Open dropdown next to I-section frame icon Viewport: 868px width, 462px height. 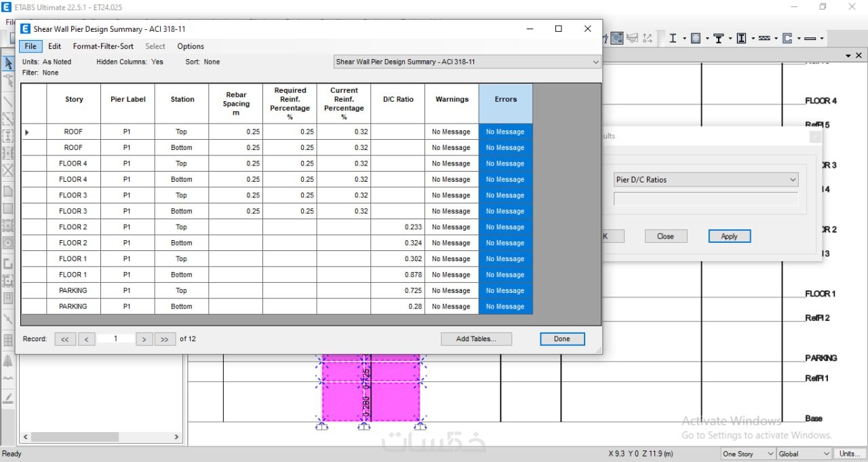[x=684, y=38]
